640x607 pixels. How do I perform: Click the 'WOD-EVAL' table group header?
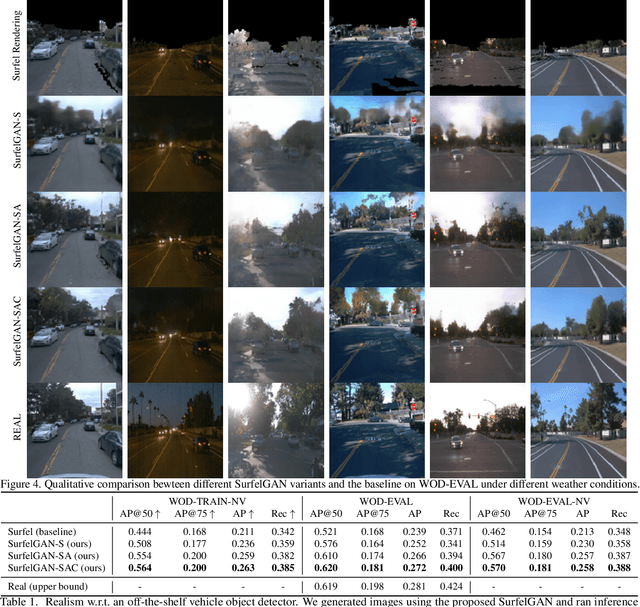[386, 501]
